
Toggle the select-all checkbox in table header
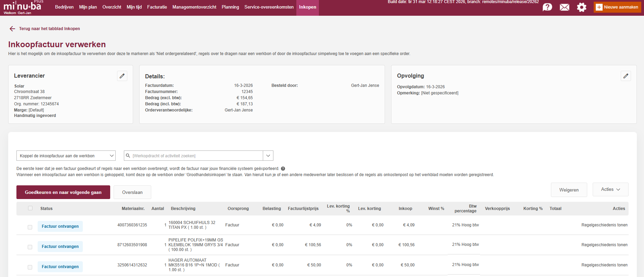[x=30, y=208]
